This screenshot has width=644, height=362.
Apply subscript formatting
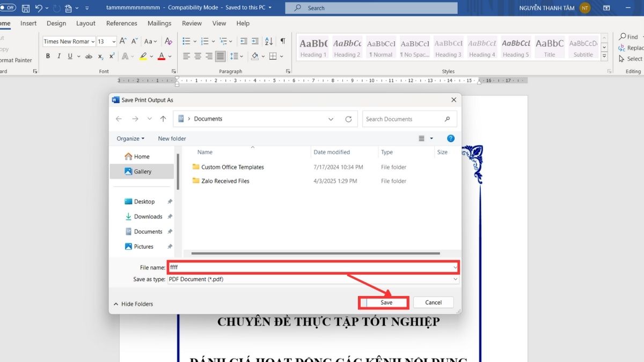pyautogui.click(x=101, y=56)
